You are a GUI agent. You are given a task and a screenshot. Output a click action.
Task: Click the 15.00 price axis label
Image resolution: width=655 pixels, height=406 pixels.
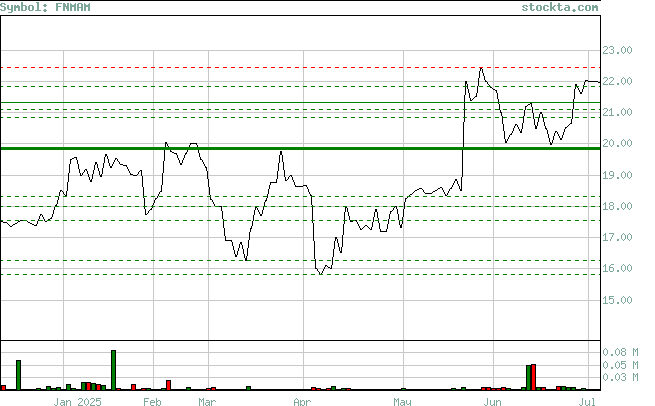pyautogui.click(x=617, y=300)
